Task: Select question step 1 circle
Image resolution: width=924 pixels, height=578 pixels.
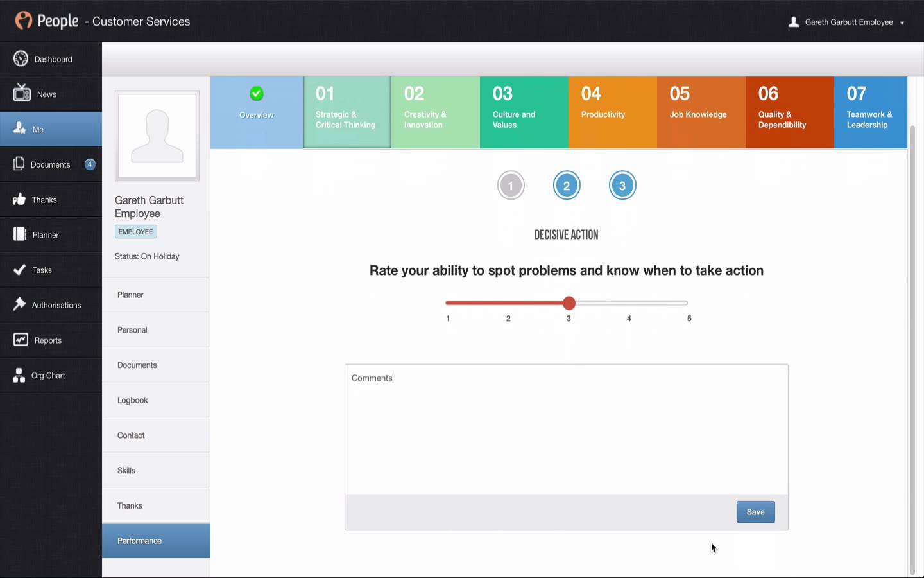Action: click(511, 186)
